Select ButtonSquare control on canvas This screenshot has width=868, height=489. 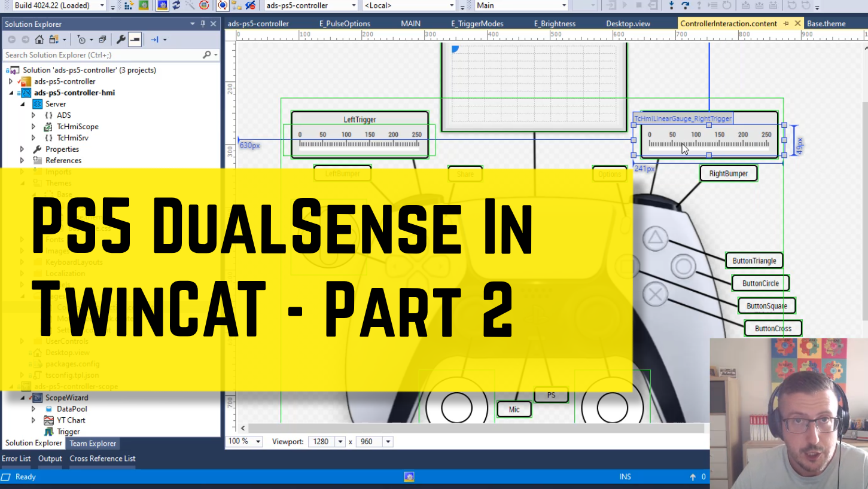[x=767, y=306]
